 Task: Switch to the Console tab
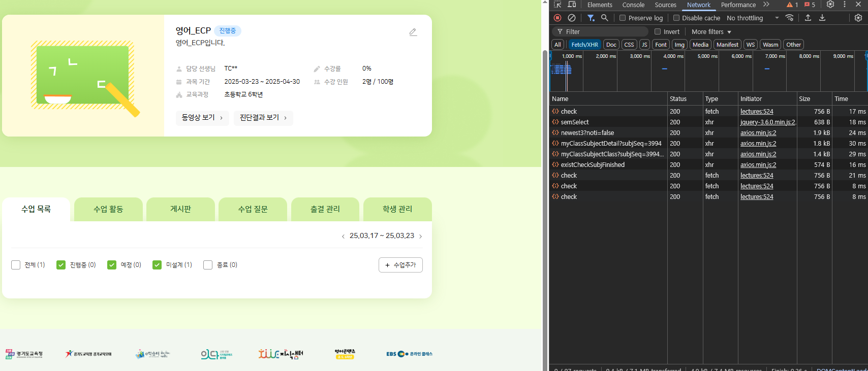click(633, 5)
